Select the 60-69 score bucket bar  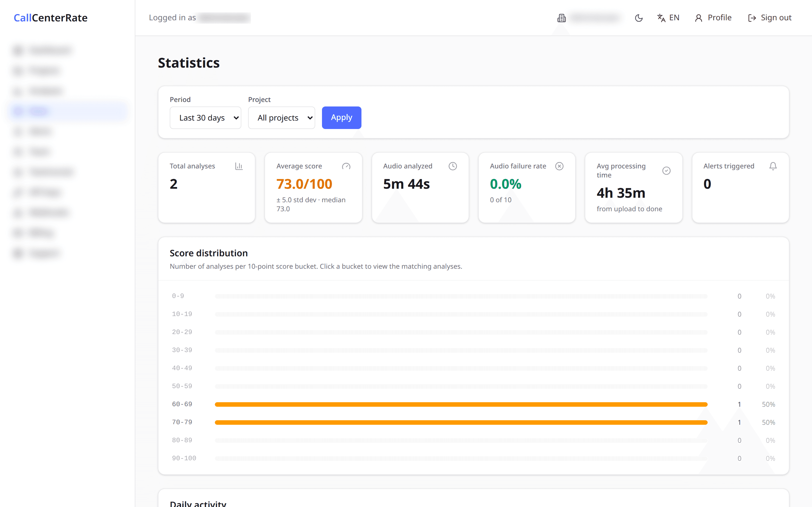coord(461,404)
